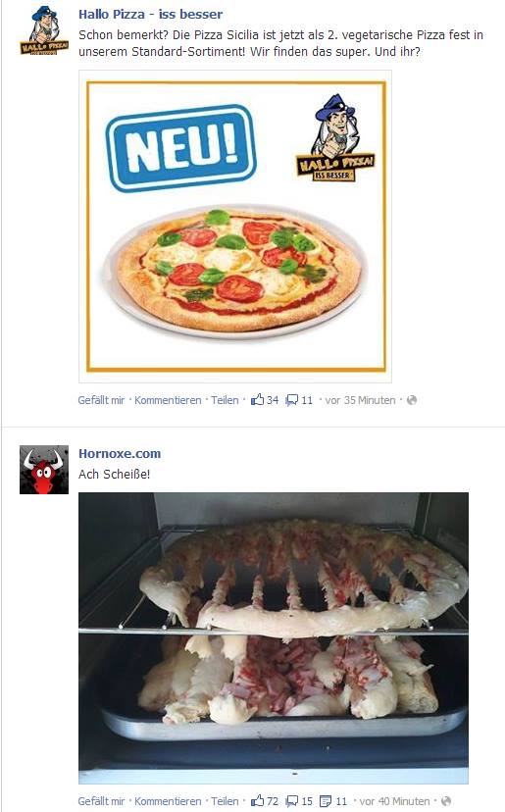
Task: Open the melted pizza oven photo
Action: (x=274, y=638)
